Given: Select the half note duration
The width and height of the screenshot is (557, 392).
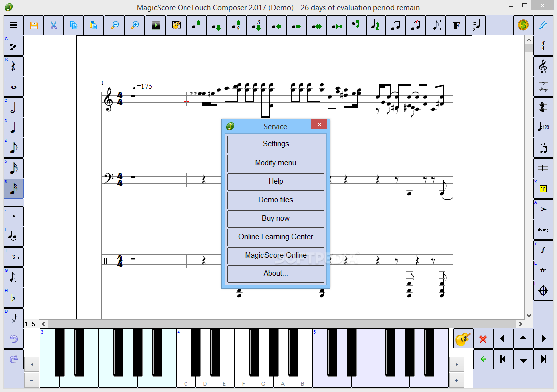Looking at the screenshot, I should (x=14, y=107).
